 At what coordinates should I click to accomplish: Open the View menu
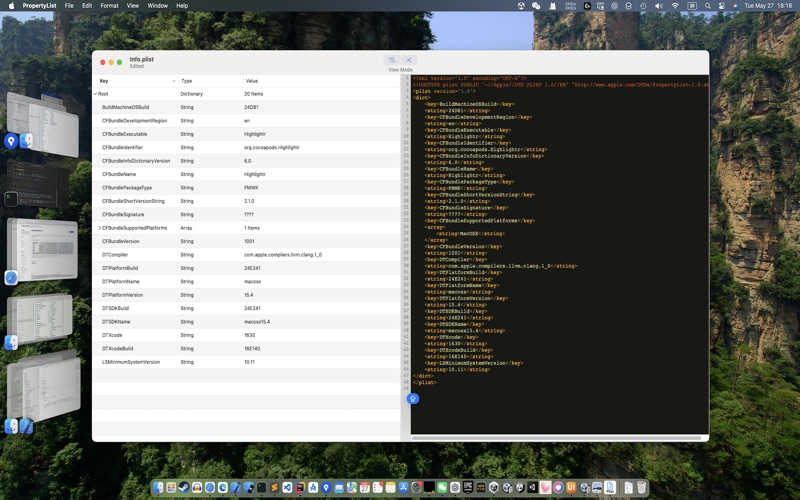pyautogui.click(x=133, y=6)
